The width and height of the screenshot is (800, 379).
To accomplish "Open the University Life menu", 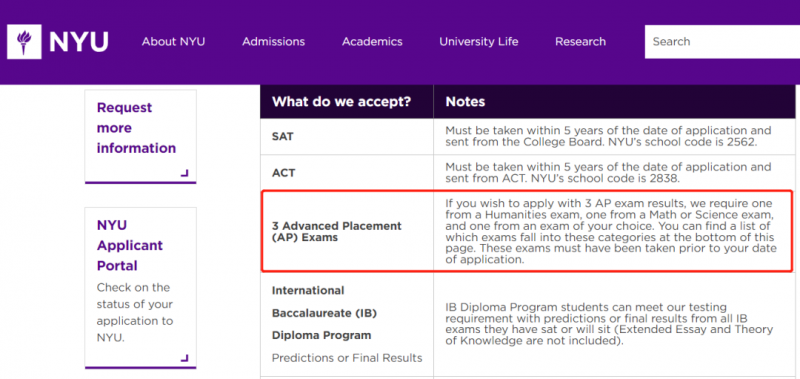I will (x=479, y=42).
